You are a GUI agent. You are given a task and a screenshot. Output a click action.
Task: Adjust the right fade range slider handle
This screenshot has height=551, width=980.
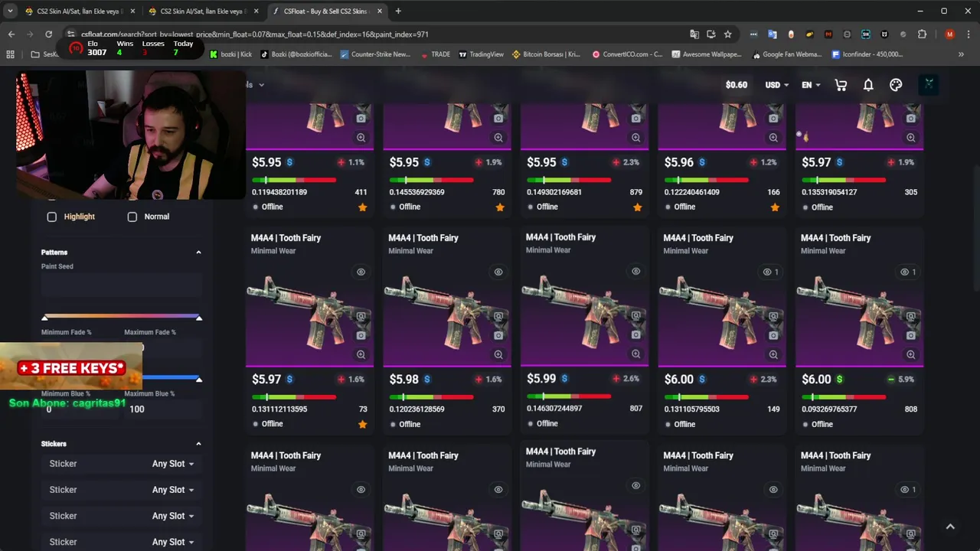click(x=198, y=317)
